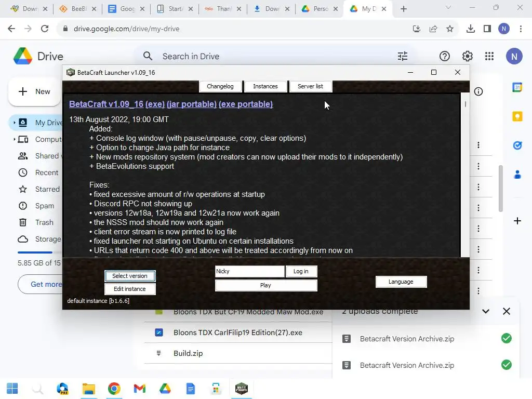Click the Edit instance button
The height and width of the screenshot is (399, 532).
(130, 289)
